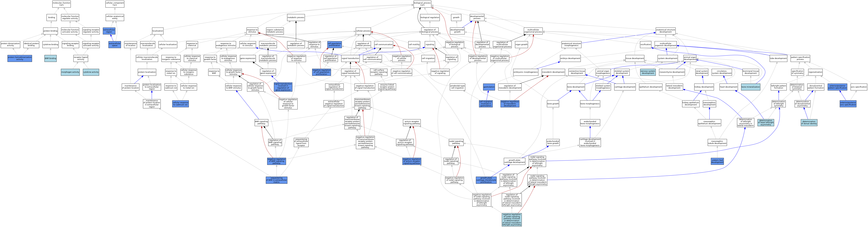
Task: Click the 'regionalization' node
Action: pos(815,72)
